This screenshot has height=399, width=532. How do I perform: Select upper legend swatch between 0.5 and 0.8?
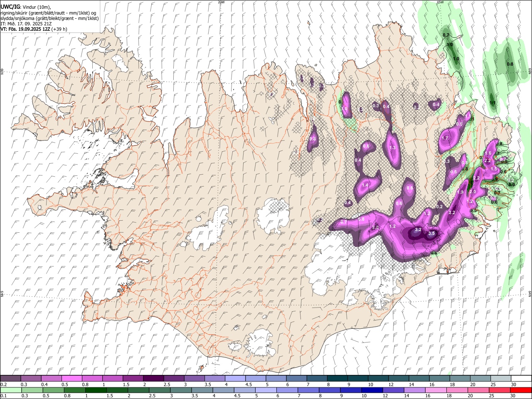tap(72, 378)
